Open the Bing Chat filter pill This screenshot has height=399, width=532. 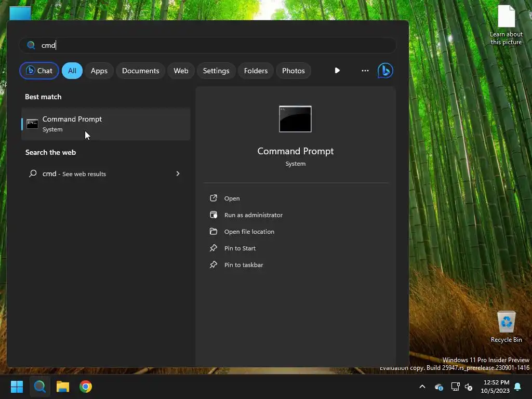tap(39, 71)
